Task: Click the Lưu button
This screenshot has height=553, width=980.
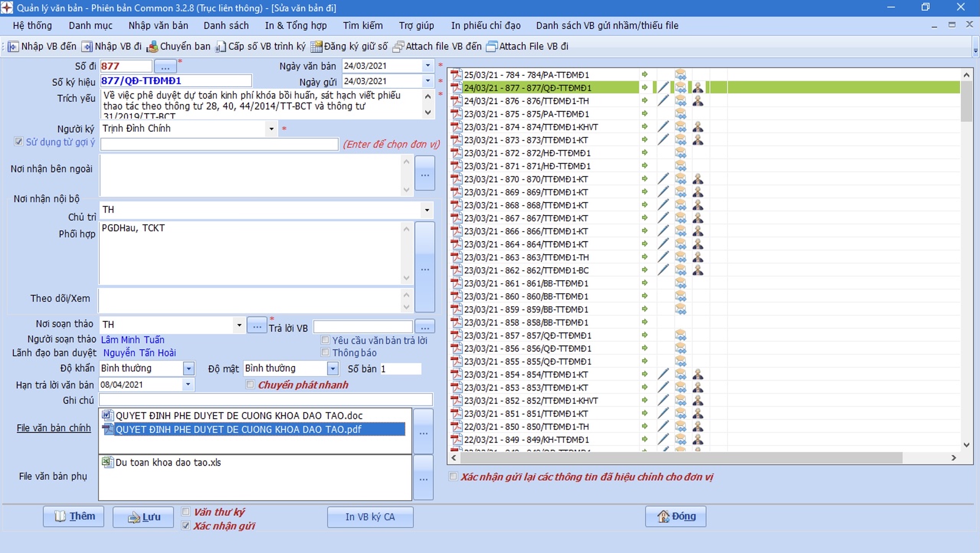Action: coord(143,517)
